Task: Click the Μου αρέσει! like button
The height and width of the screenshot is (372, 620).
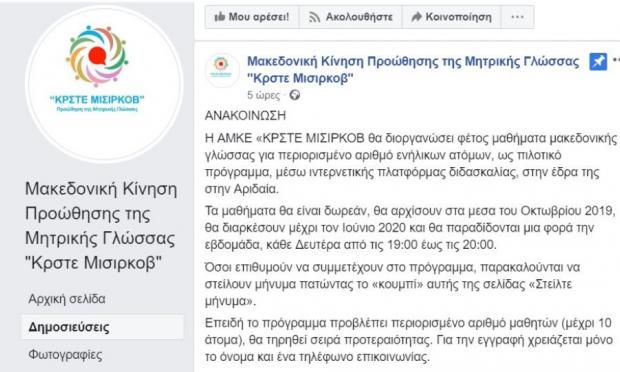Action: coord(252,17)
